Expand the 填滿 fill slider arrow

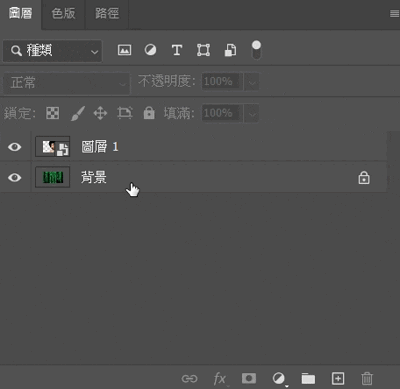pyautogui.click(x=252, y=113)
